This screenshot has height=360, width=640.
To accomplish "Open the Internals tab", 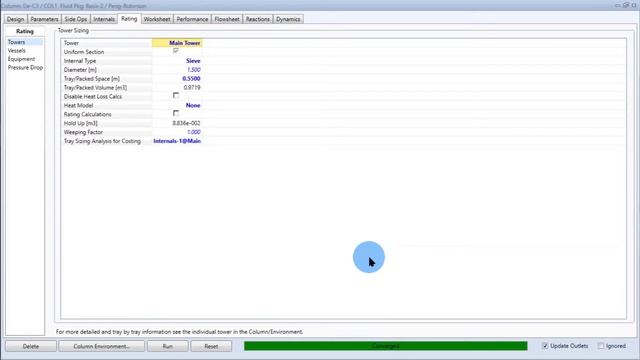I will 104,19.
